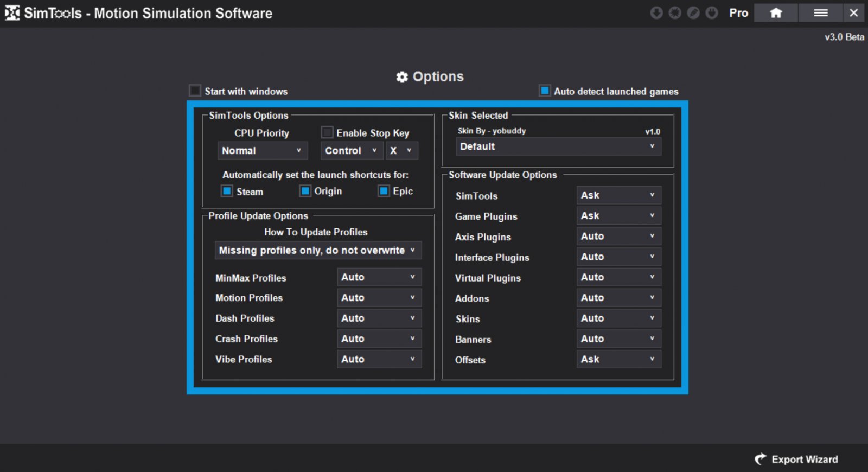The height and width of the screenshot is (472, 868).
Task: Open the Motion Profiles update dropdown
Action: point(379,298)
